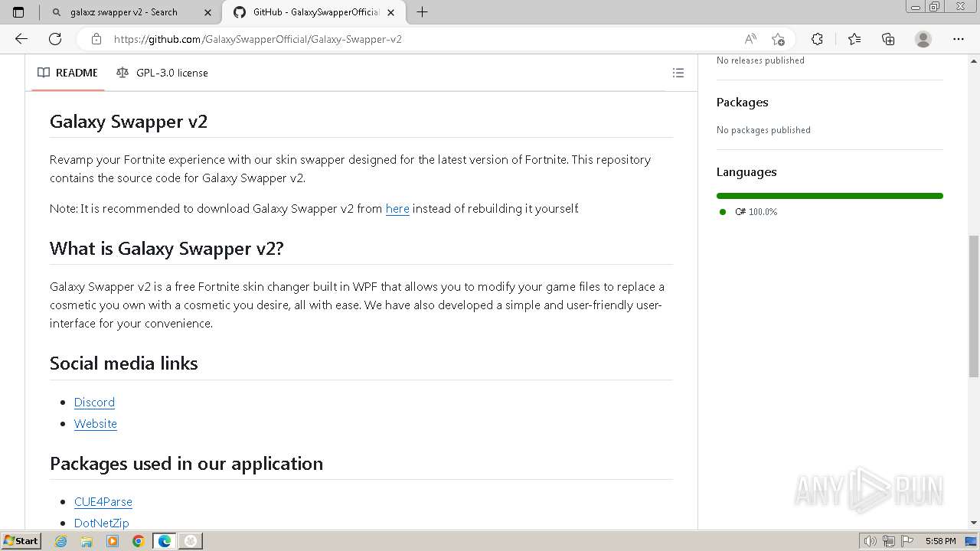Follow the 'here' download link
Image resolution: width=980 pixels, height=551 pixels.
397,208
